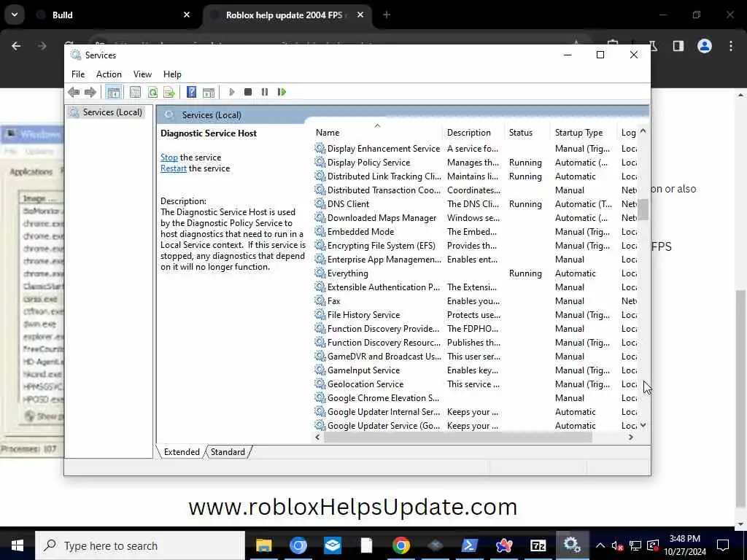Click the Stop the service link
The image size is (747, 560).
pyautogui.click(x=169, y=157)
